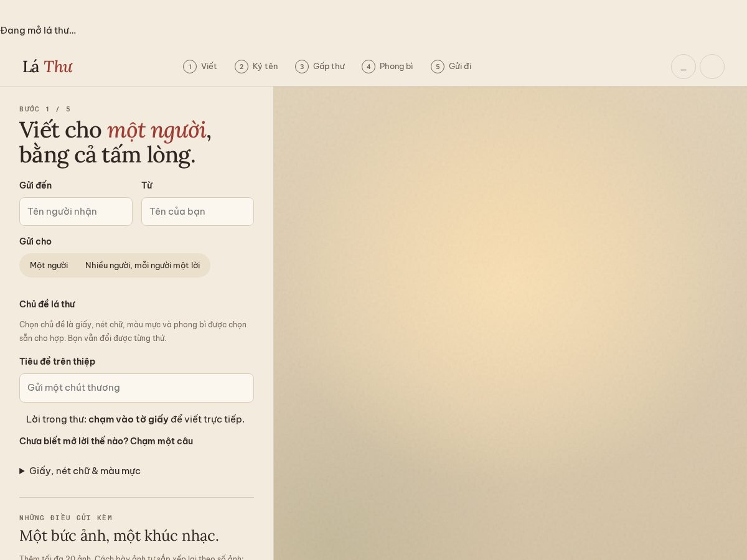Focus the Tên của bạn field
Viewport: 747px width, 560px height.
(197, 212)
